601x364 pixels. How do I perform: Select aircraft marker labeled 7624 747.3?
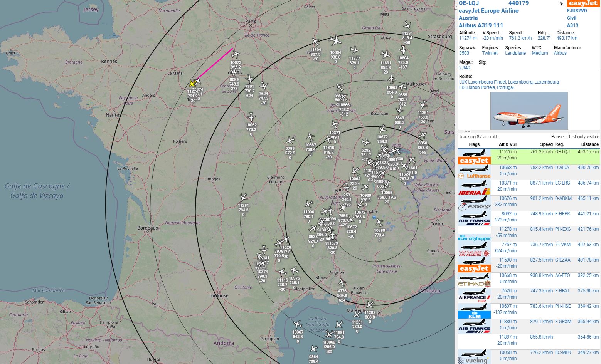coord(263,86)
